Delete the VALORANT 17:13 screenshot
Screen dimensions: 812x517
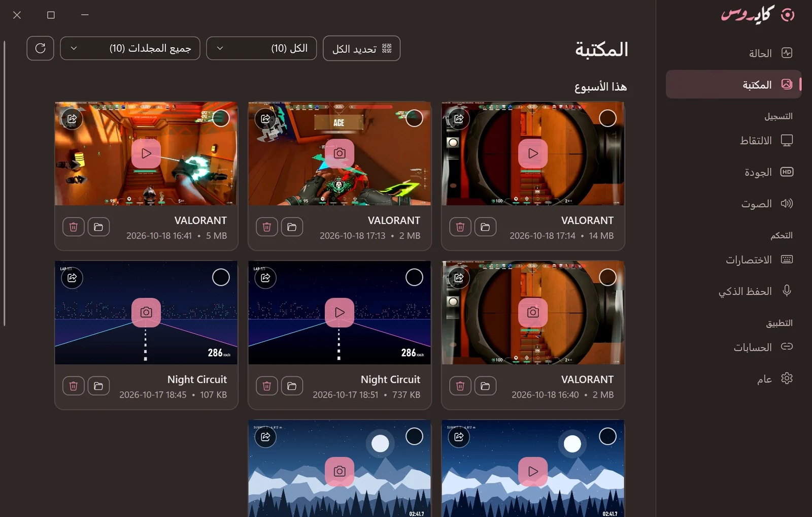pyautogui.click(x=267, y=227)
